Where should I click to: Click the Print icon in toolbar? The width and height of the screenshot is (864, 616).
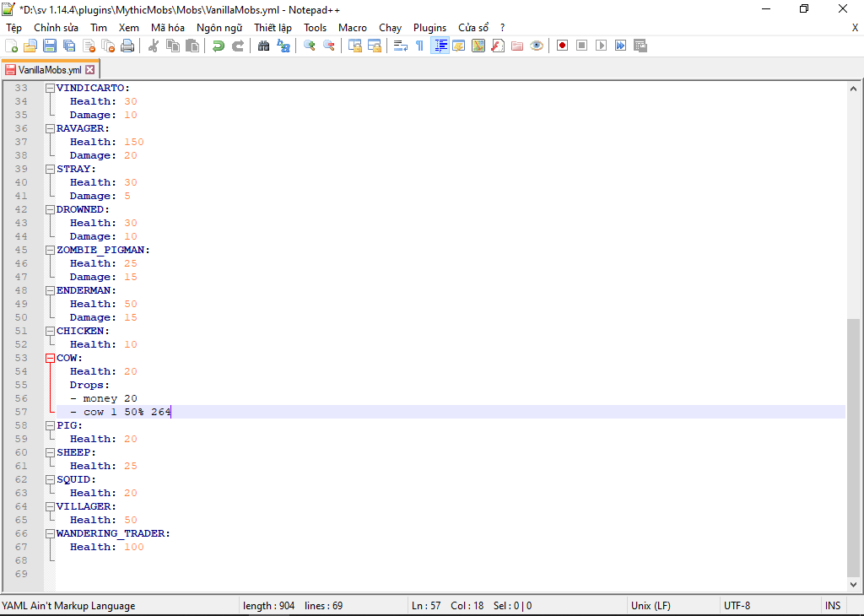(x=127, y=46)
